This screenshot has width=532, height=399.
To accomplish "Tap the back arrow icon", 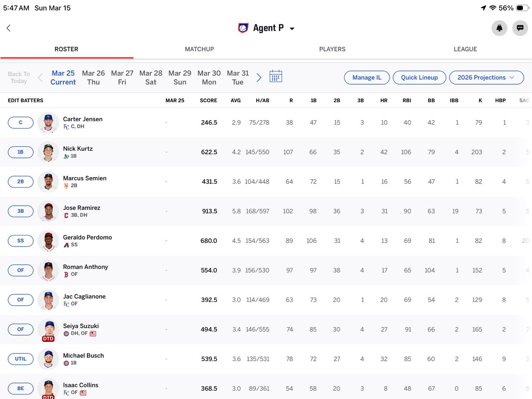I will click(x=8, y=28).
